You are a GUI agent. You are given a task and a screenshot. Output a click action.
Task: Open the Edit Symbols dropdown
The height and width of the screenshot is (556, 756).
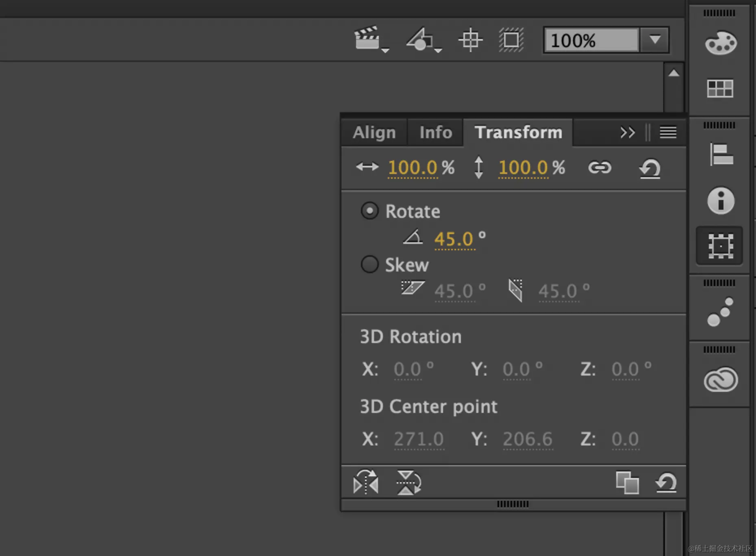[x=424, y=40]
